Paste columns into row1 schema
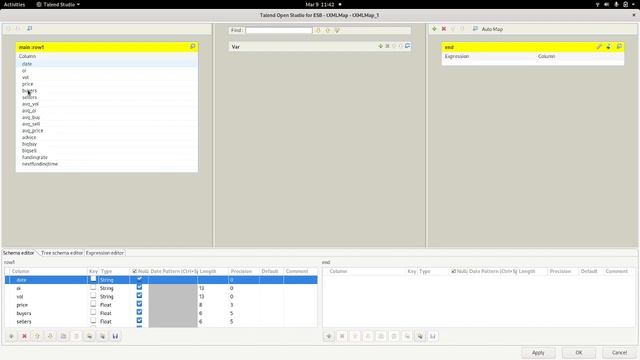 coord(76,336)
